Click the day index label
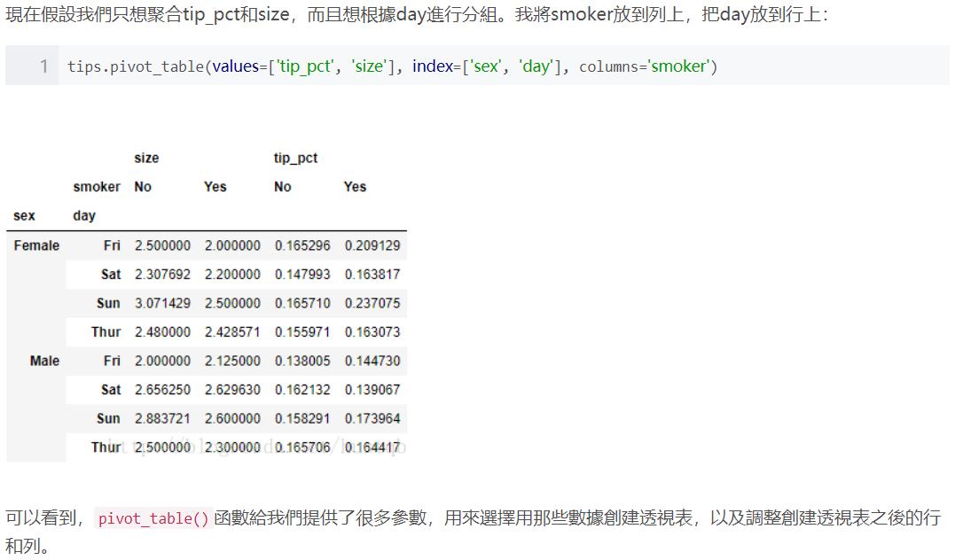Screen dimensions: 955x560 pyautogui.click(x=84, y=215)
